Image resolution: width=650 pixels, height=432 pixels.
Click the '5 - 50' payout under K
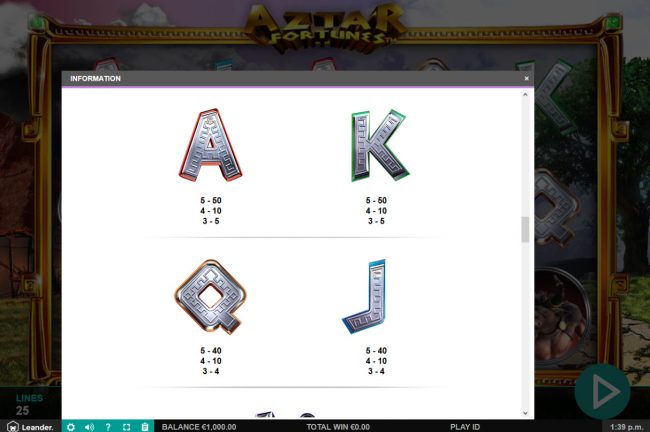[x=376, y=200]
